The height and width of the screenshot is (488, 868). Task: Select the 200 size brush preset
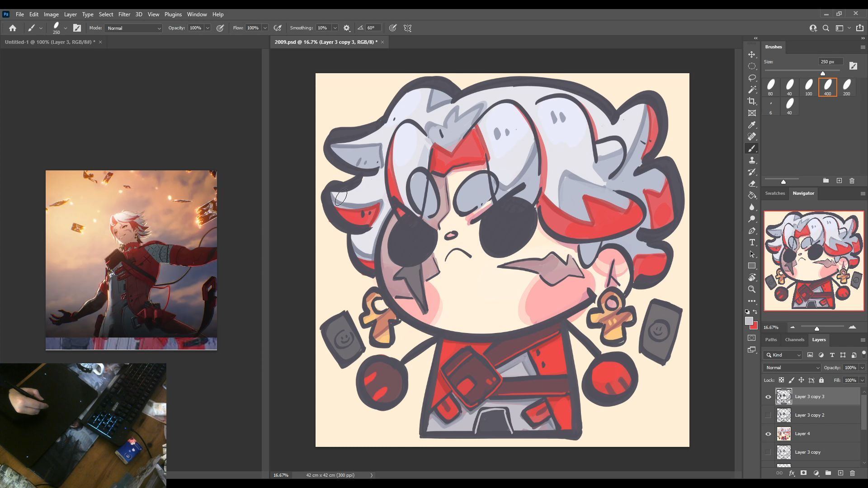(x=846, y=87)
